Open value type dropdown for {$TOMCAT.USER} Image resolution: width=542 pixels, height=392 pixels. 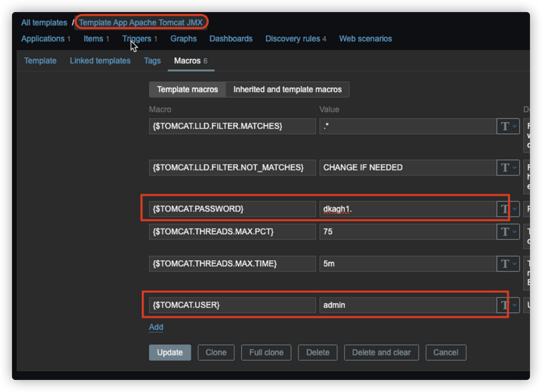(508, 305)
